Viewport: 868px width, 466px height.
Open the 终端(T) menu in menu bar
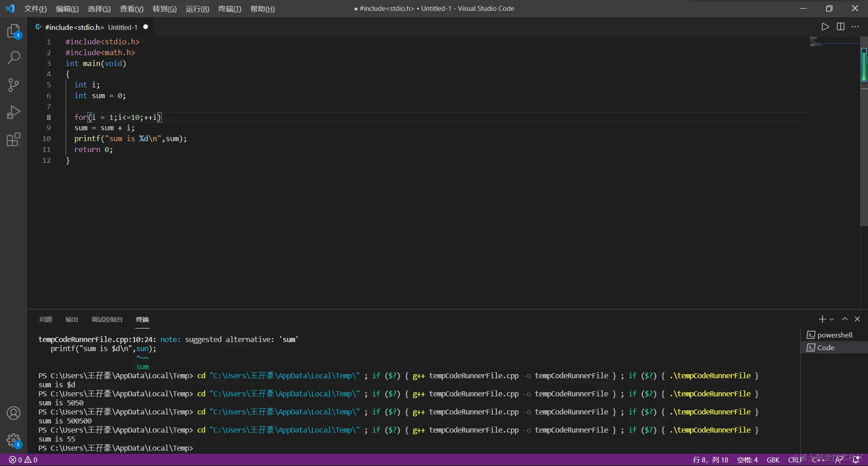[230, 9]
